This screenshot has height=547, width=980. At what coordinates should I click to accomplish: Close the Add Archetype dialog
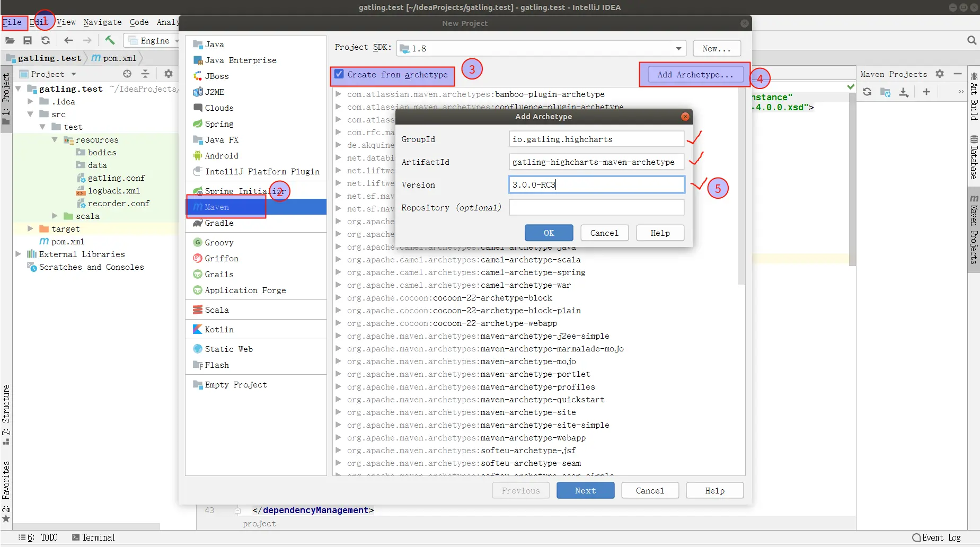pos(685,117)
